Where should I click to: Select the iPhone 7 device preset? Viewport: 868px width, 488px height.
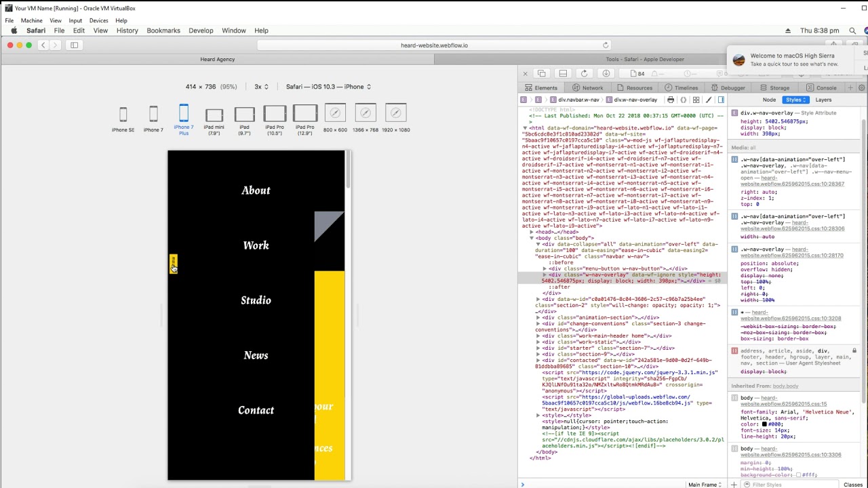click(x=153, y=119)
